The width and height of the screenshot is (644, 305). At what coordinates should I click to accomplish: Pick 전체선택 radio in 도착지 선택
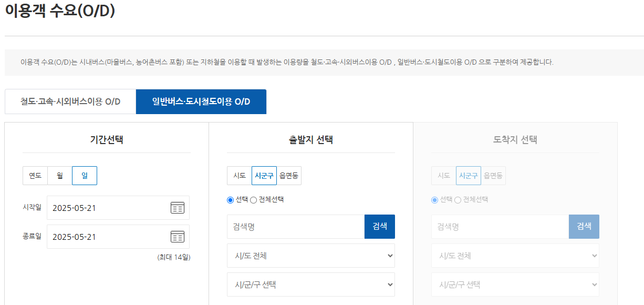(458, 200)
